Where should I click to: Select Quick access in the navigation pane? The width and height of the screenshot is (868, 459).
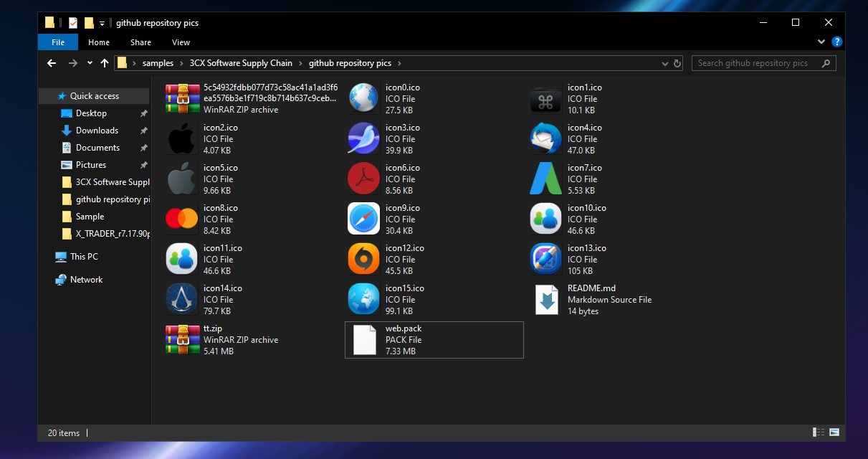coord(95,96)
